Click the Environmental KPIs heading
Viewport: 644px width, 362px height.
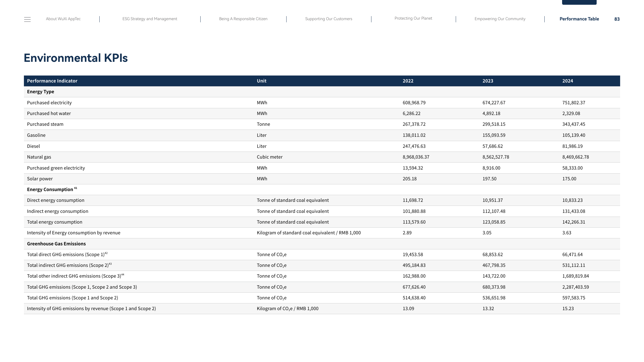[76, 58]
